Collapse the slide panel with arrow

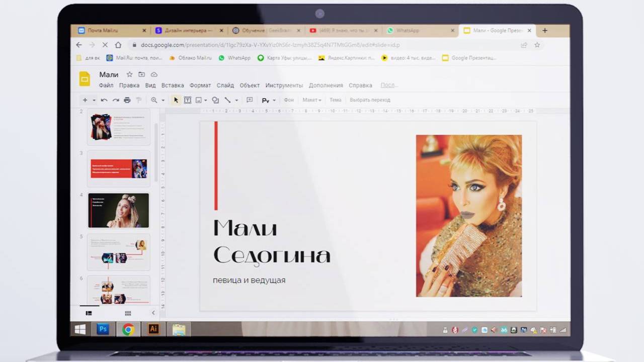(x=153, y=313)
